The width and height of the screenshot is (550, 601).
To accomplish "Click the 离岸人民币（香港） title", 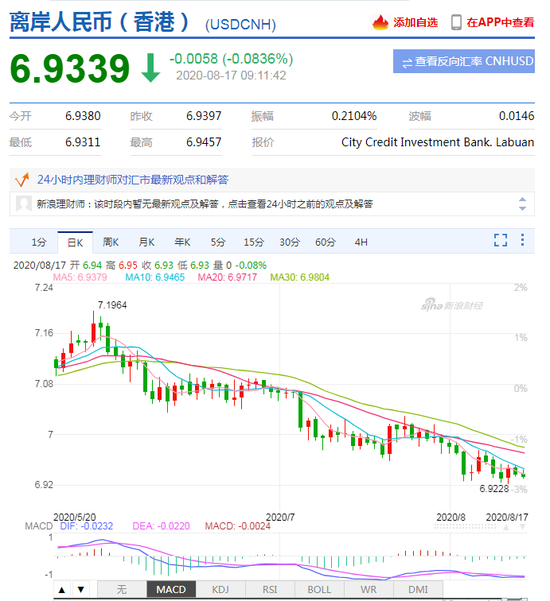I will click(100, 22).
